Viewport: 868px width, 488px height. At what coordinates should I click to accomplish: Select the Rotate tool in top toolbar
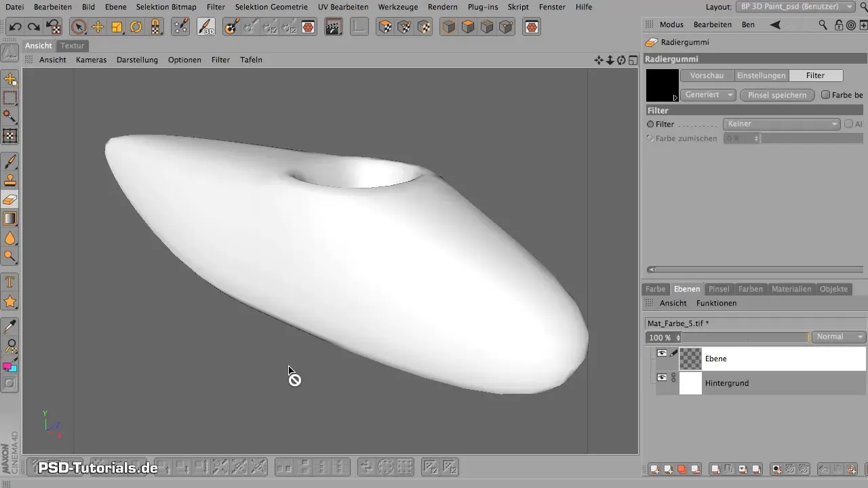136,27
